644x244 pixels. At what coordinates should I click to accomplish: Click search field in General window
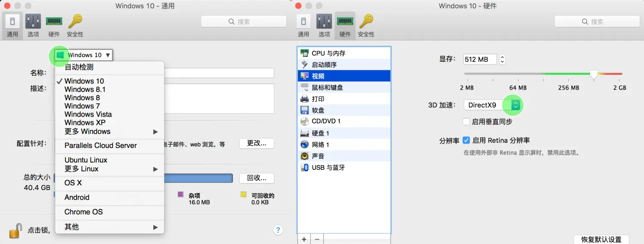[243, 21]
